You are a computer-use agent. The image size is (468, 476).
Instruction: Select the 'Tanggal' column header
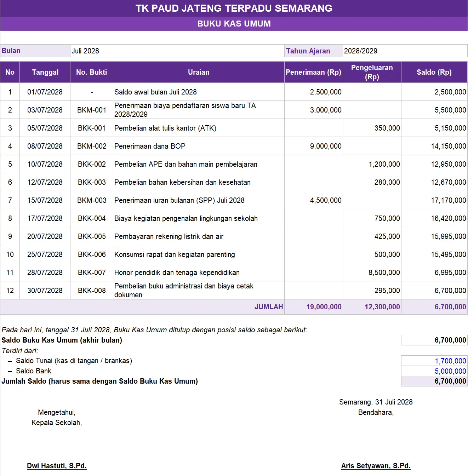point(45,72)
